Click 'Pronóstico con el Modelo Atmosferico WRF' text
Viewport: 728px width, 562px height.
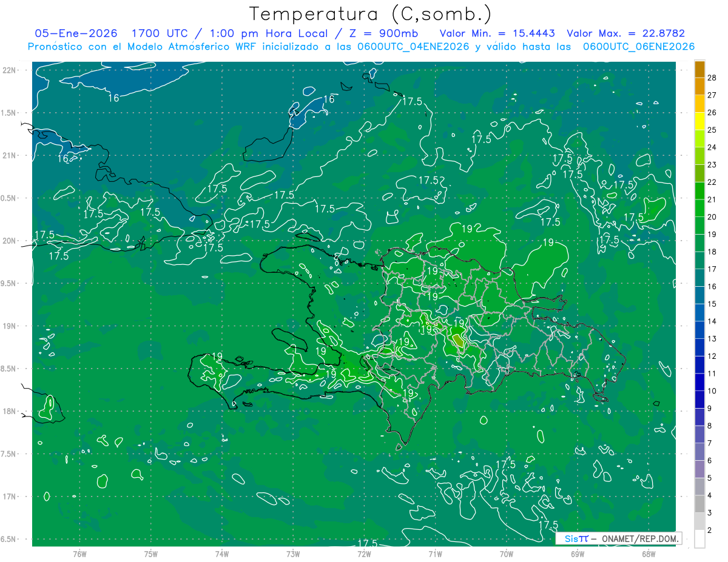143,47
